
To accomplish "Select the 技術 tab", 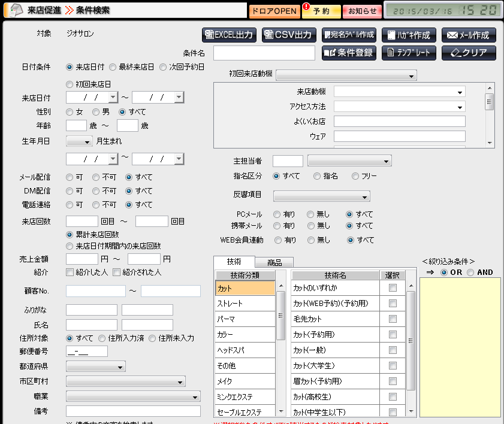I will click(x=234, y=262).
